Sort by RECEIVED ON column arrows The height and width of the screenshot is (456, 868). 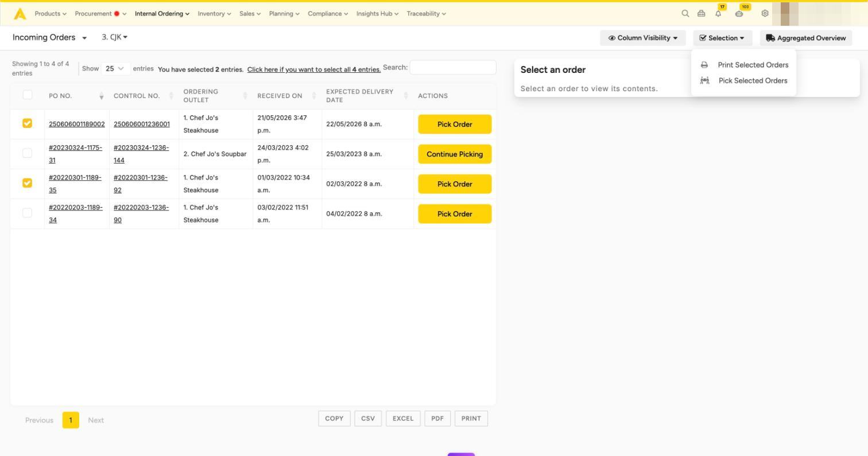(x=314, y=96)
